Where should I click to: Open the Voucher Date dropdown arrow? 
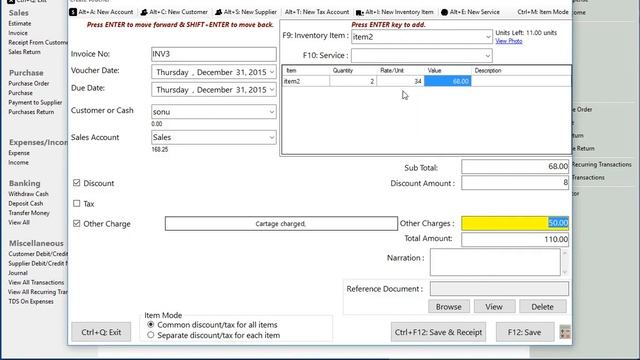(272, 72)
